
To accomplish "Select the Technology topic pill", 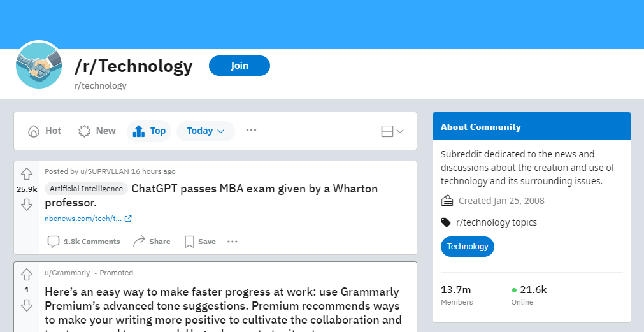I will [468, 247].
